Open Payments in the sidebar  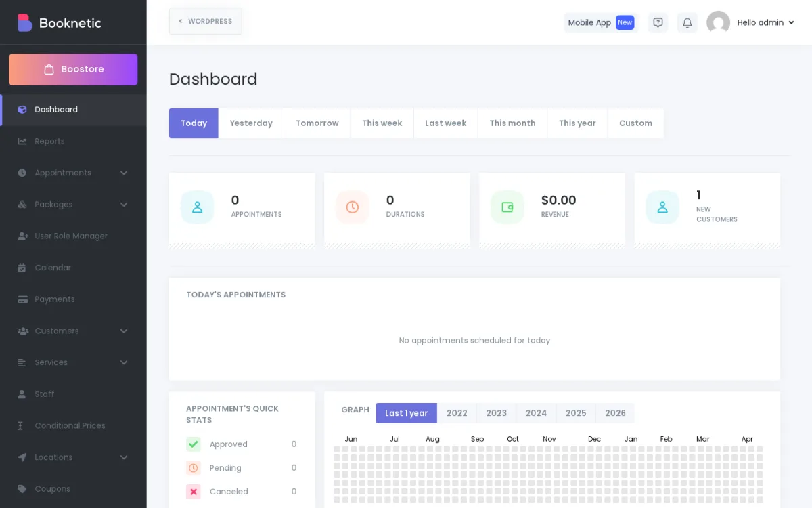coord(73,299)
